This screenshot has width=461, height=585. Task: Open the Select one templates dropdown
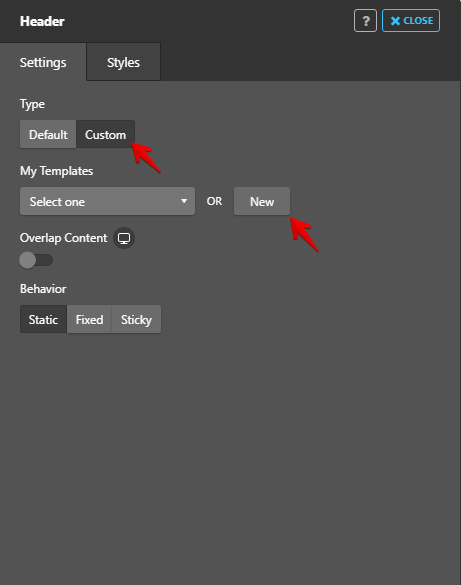tap(107, 201)
